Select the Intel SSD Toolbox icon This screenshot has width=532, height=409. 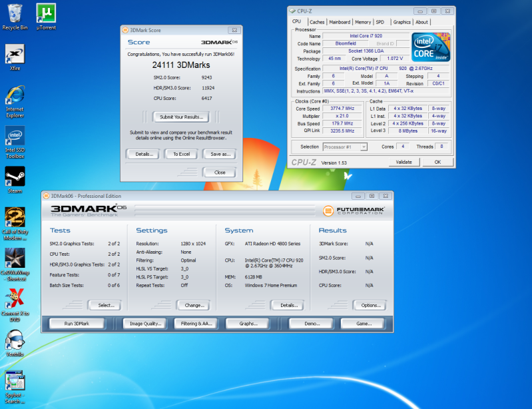click(x=15, y=142)
